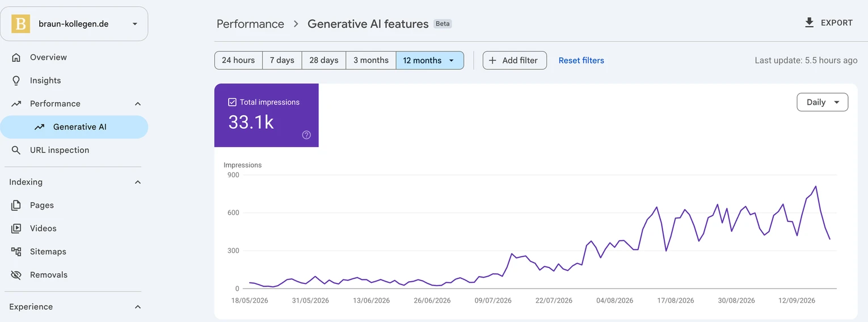Click the Generative AI features heading
The height and width of the screenshot is (322, 868).
pos(368,24)
